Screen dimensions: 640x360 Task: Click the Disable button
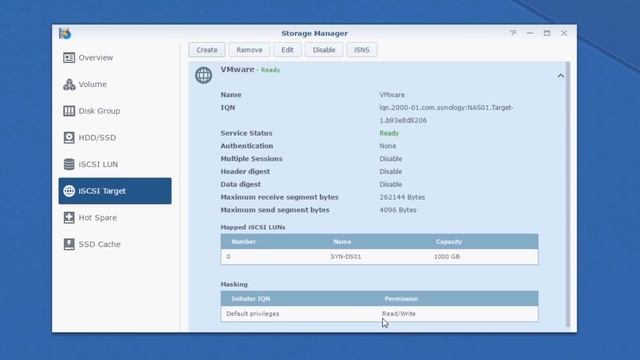pyautogui.click(x=324, y=50)
